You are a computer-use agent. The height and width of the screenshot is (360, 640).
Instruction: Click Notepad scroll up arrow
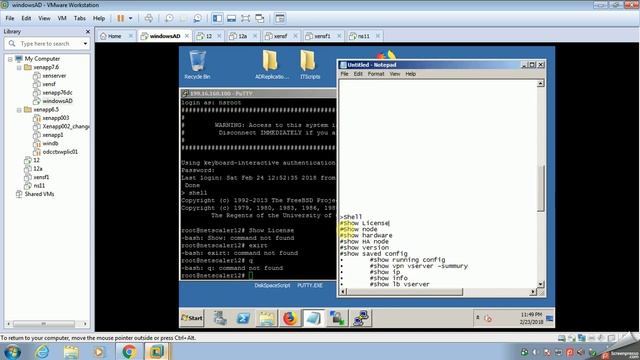pyautogui.click(x=540, y=83)
